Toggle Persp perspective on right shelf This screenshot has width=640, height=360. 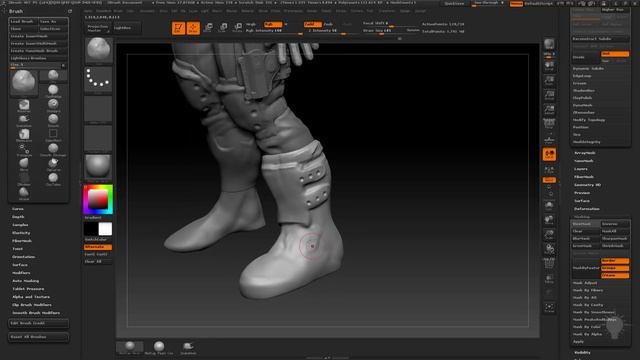coord(549,124)
